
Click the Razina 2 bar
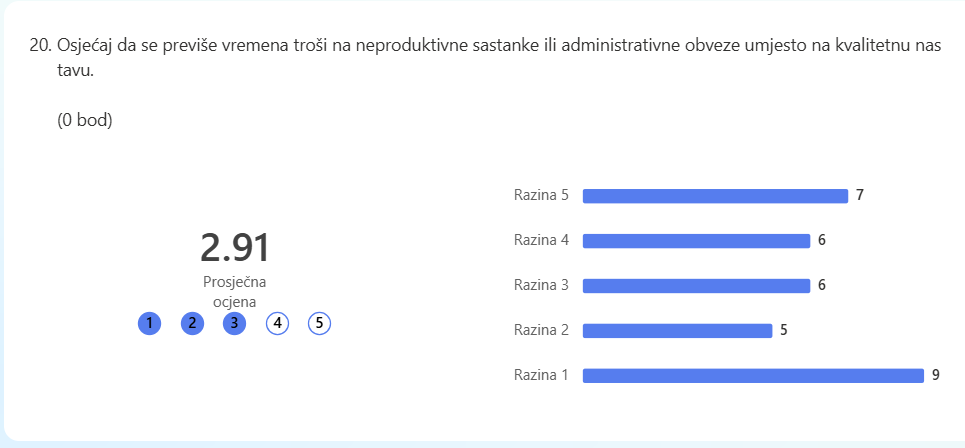[677, 330]
